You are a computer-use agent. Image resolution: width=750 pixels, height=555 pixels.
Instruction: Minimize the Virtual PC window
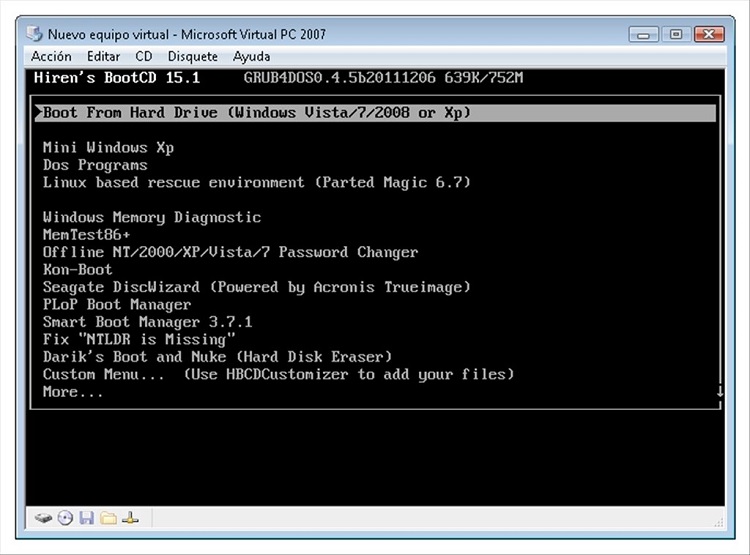click(x=646, y=34)
